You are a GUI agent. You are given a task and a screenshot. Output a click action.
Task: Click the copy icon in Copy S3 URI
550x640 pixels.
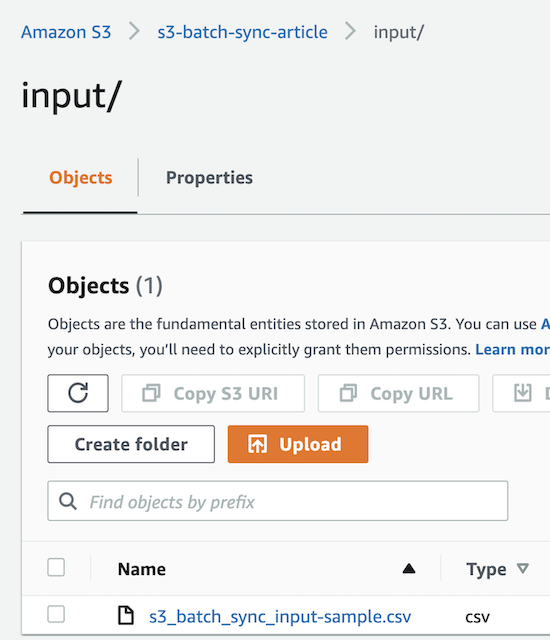click(151, 393)
